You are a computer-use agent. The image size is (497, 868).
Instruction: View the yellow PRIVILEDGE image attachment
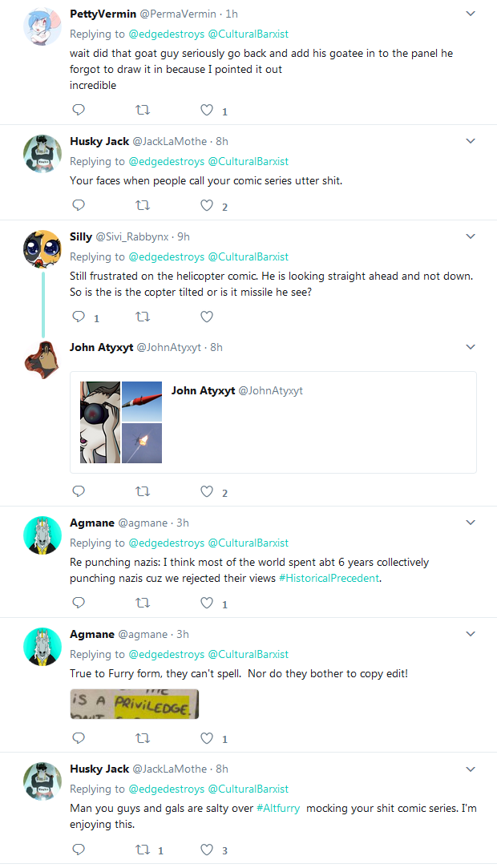click(135, 704)
